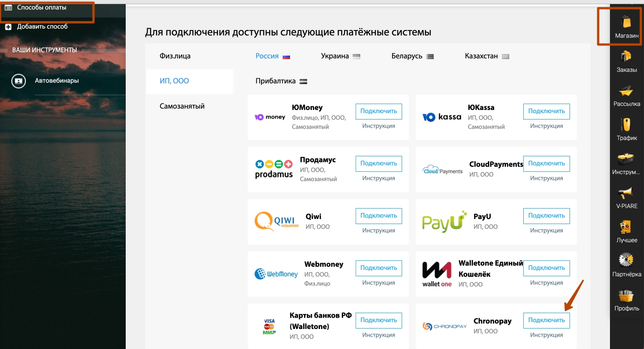Click Подключить for CloudPayments
This screenshot has height=349, width=644.
[546, 164]
